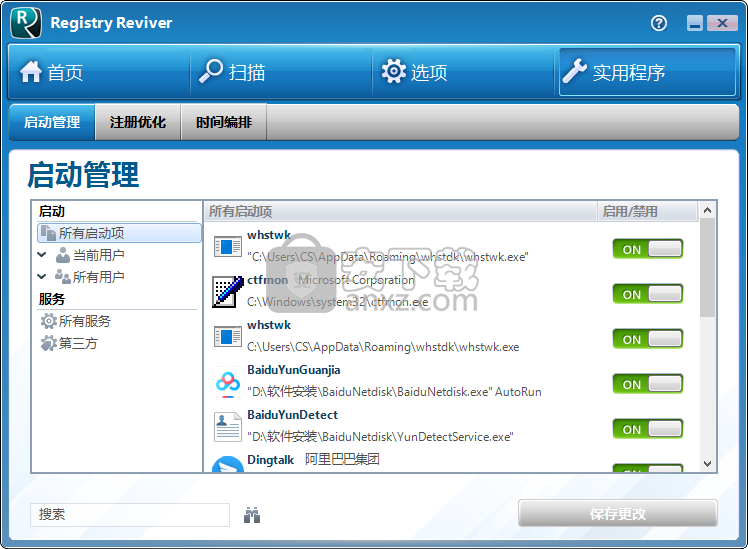Screen dimensions: 748x549
Task: Click the magnifier icon beside 扫描
Action: 211,71
